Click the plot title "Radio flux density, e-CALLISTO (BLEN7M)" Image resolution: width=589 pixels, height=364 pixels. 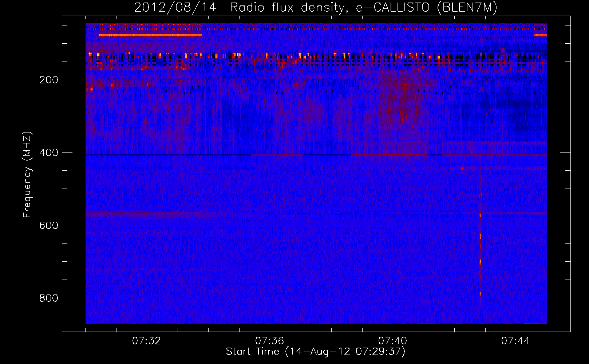tap(363, 8)
